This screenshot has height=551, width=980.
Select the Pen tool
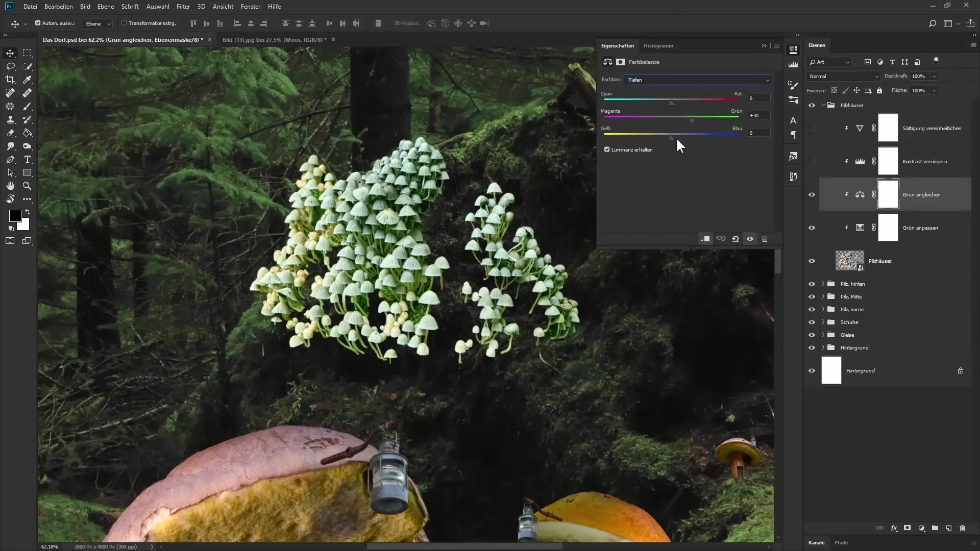[x=10, y=160]
